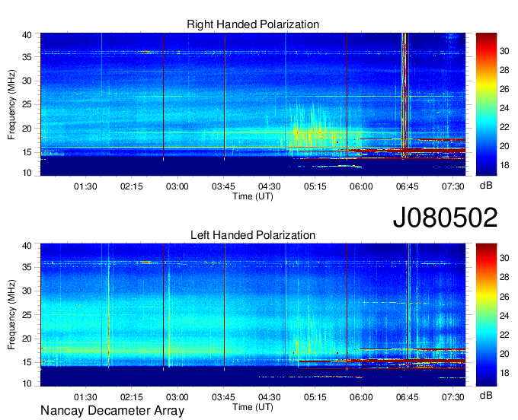Viewport: 518px width, 420px height.
Task: Click the 07:30 time tick on right-handed plot
Action: [x=453, y=186]
